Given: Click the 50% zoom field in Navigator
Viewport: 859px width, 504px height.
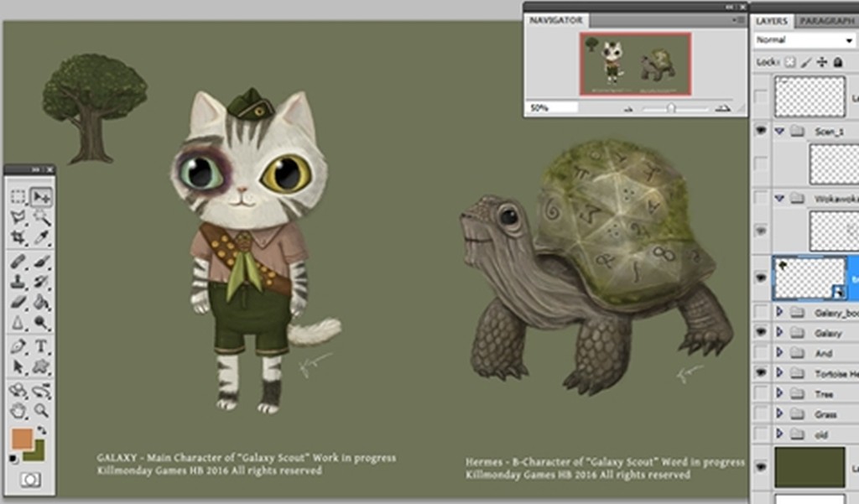Looking at the screenshot, I should [552, 108].
